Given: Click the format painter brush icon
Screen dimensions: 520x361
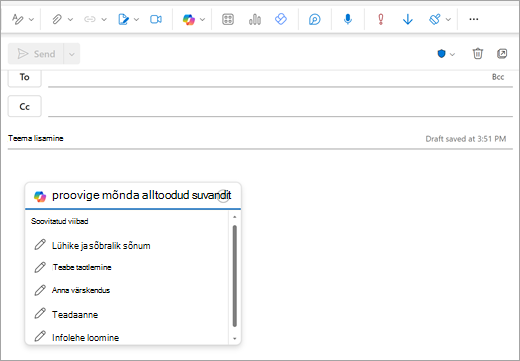Looking at the screenshot, I should (435, 19).
